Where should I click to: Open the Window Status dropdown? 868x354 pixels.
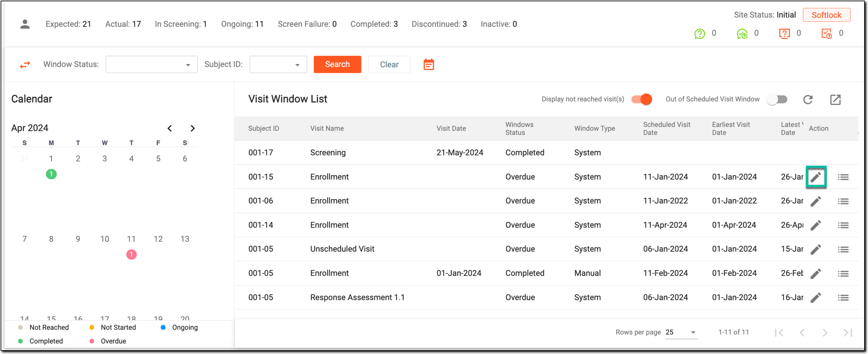click(x=151, y=64)
